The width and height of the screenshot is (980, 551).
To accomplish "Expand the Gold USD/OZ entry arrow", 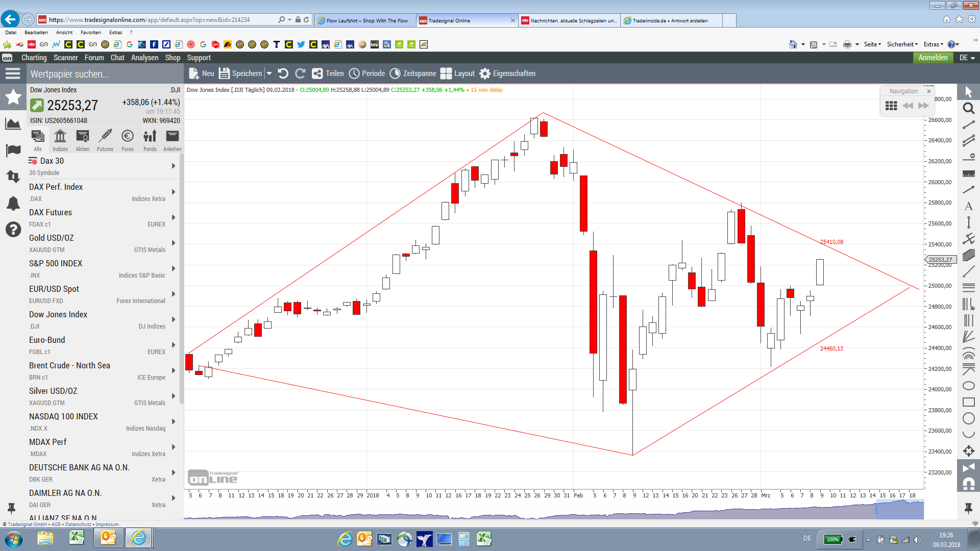I will 174,243.
